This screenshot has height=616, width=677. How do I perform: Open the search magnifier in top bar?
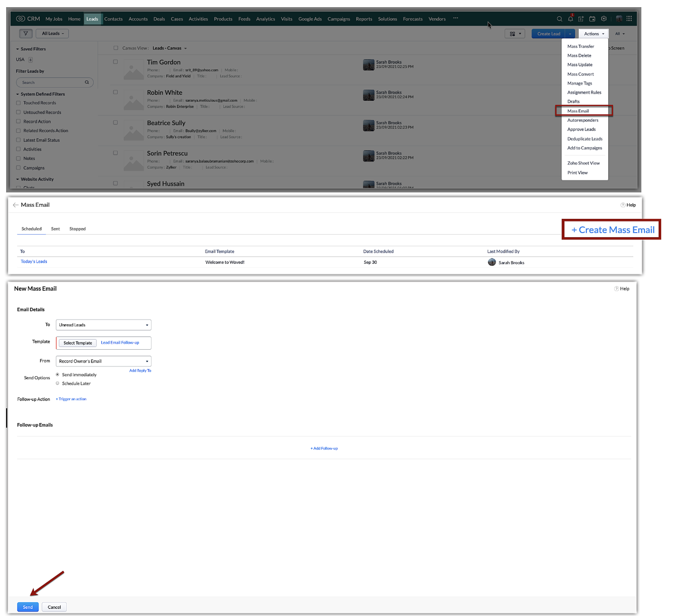pos(559,19)
